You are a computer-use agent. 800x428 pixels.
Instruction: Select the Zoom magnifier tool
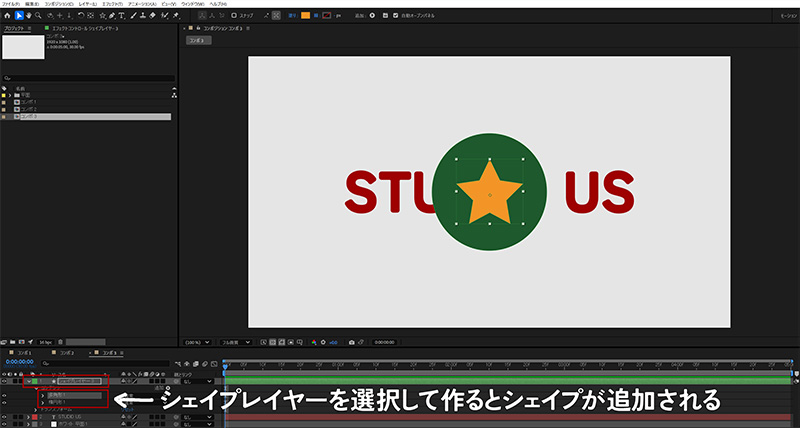coord(38,16)
